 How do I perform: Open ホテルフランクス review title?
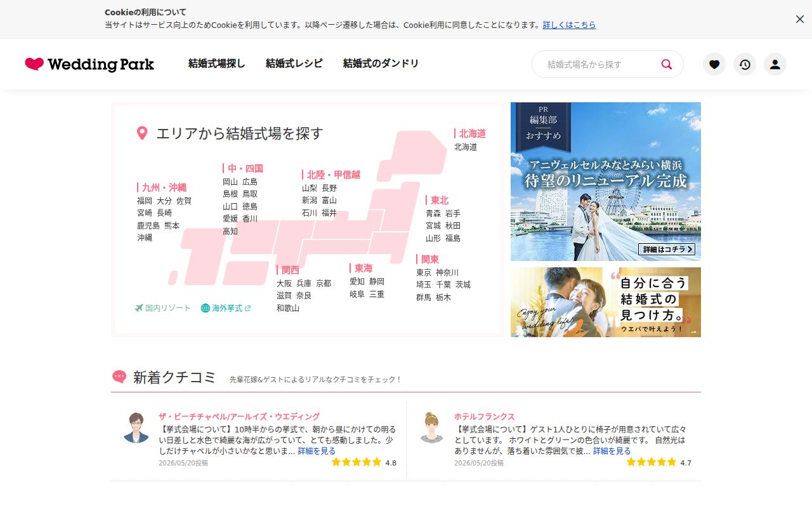coord(484,417)
